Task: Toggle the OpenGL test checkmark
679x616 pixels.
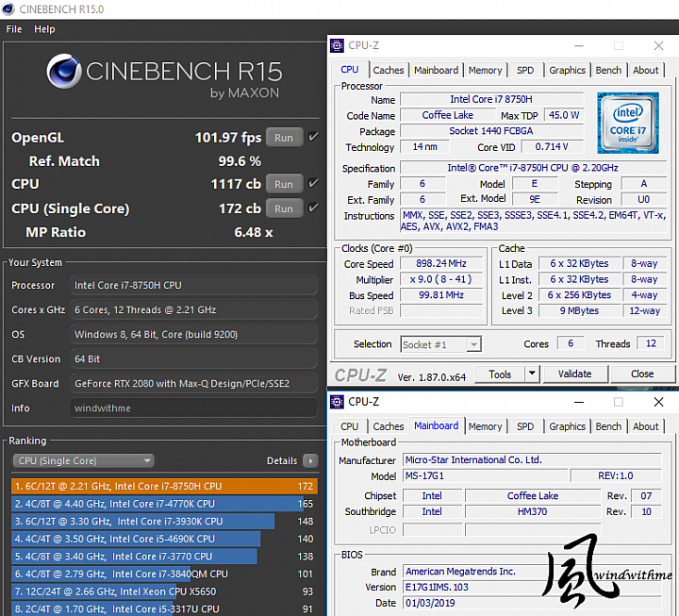Action: point(313,138)
